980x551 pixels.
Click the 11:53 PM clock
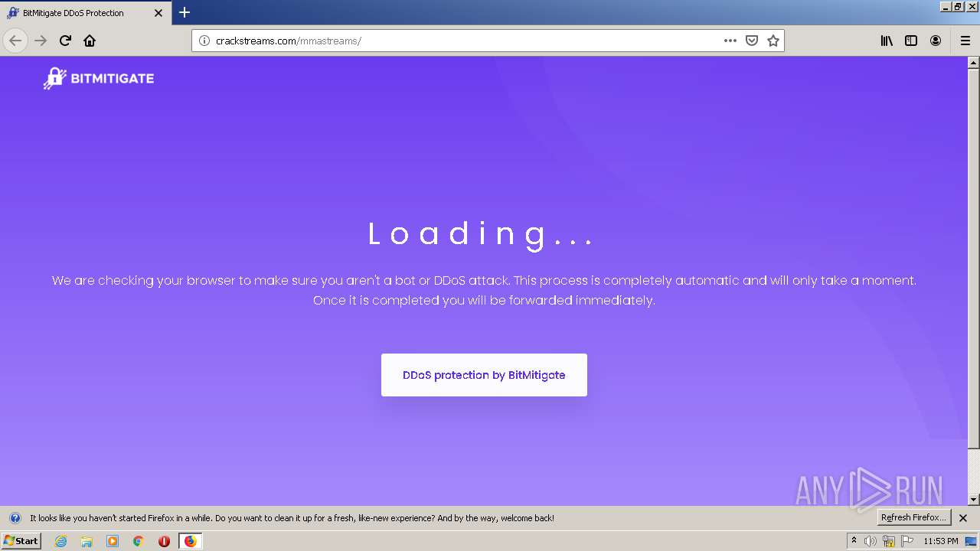pos(941,541)
